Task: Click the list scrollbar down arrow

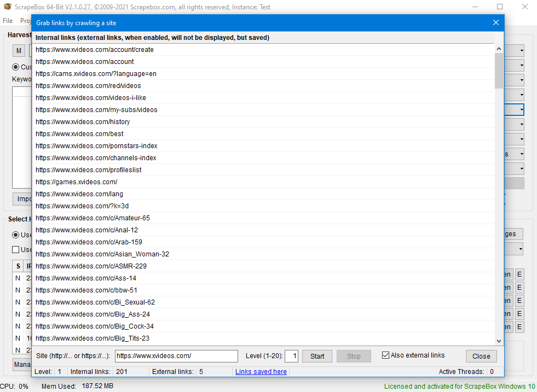Action: [499, 341]
